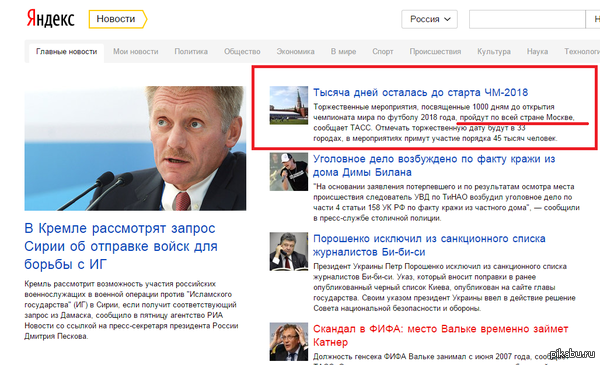This screenshot has height=365, width=600.
Task: Click the ФИФА Вальке story thumbnail
Action: coord(289,342)
